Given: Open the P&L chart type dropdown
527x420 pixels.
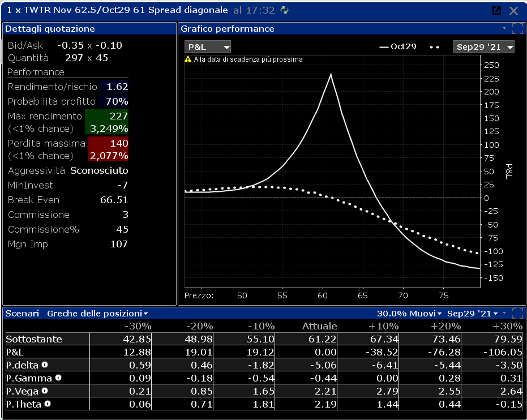Looking at the screenshot, I should click(x=208, y=47).
